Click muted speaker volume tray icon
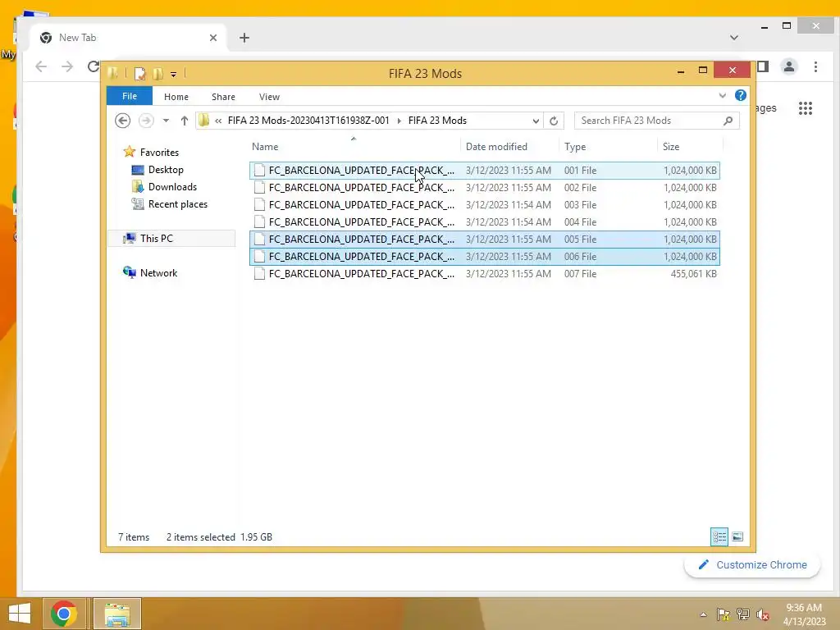The width and height of the screenshot is (840, 630). [x=763, y=614]
